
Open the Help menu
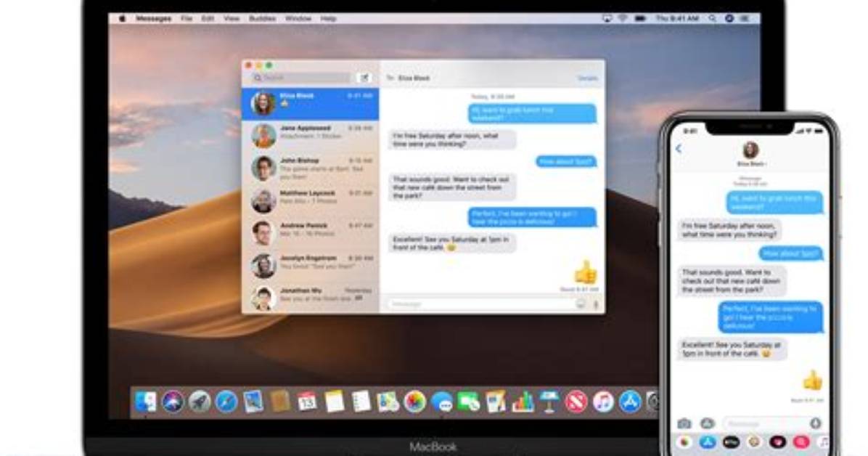pos(328,19)
